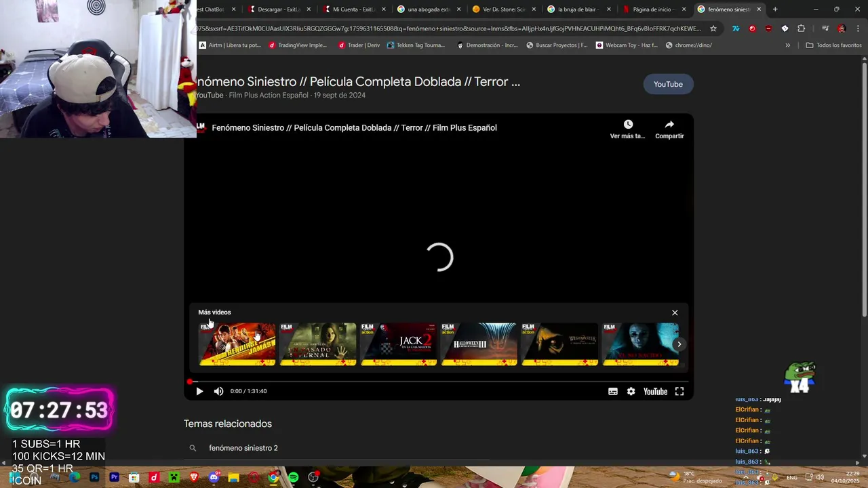
Task: Select related search fenómeno siniestro 2
Action: pyautogui.click(x=243, y=448)
